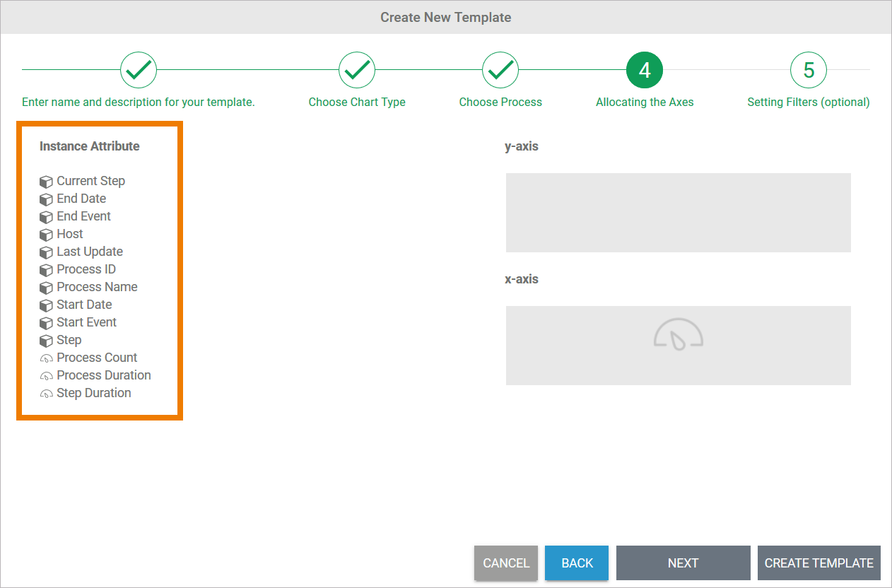Choose the Last Update attribute
Viewport: 892px width, 588px height.
click(90, 252)
